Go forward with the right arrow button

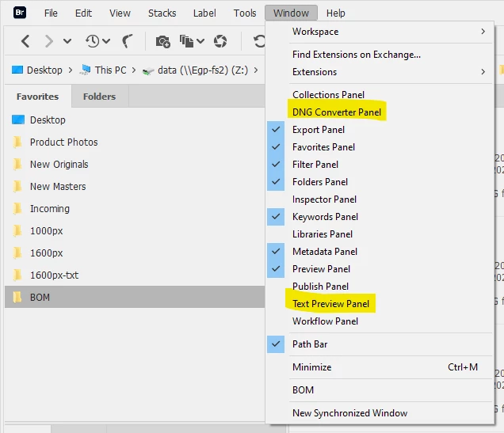(48, 41)
